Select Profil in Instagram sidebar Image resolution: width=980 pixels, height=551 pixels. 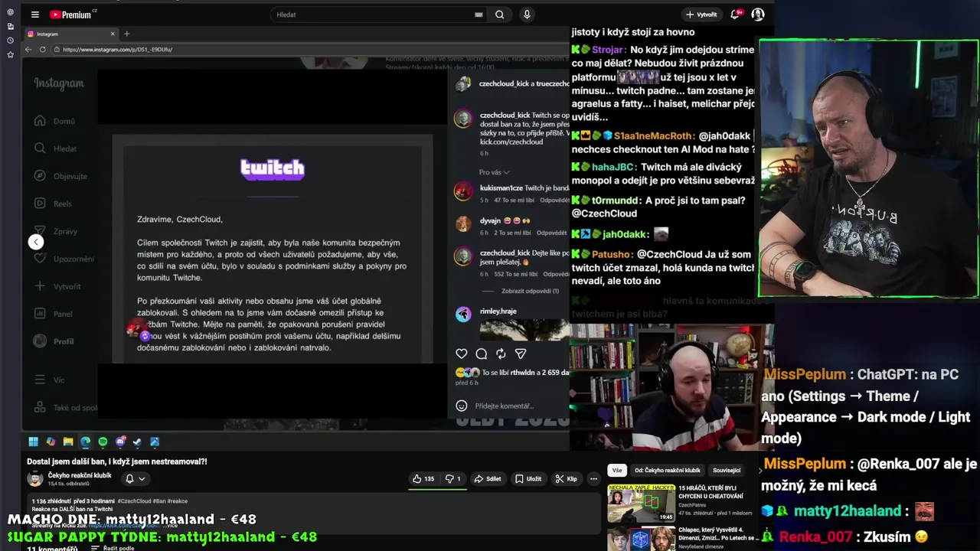point(54,341)
